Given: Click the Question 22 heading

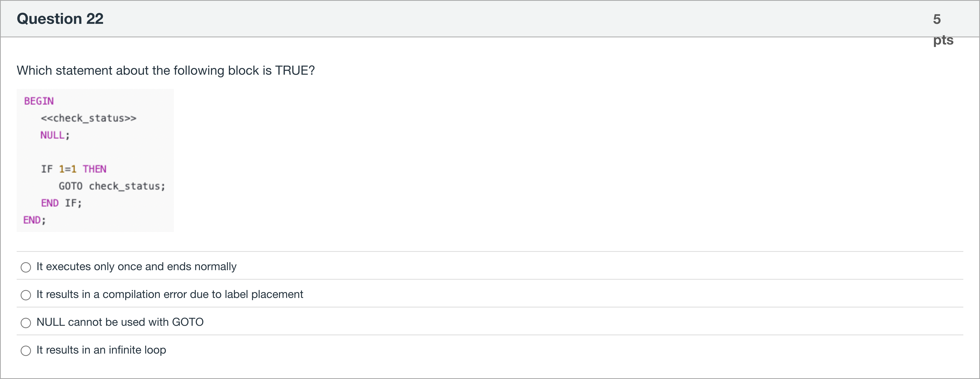Looking at the screenshot, I should [60, 19].
